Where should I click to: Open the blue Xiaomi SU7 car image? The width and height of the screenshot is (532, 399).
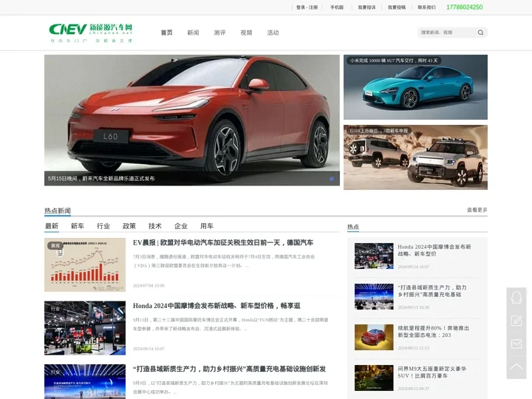point(415,87)
